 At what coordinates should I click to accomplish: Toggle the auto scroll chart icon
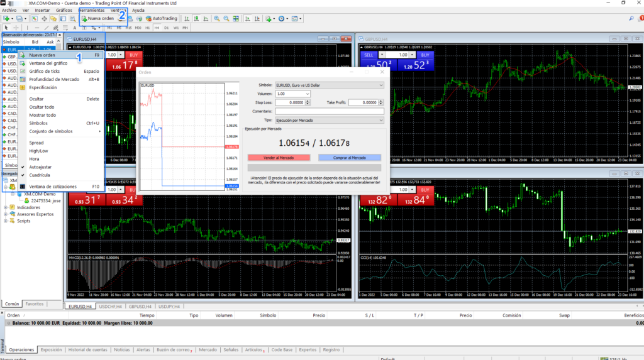[248, 18]
